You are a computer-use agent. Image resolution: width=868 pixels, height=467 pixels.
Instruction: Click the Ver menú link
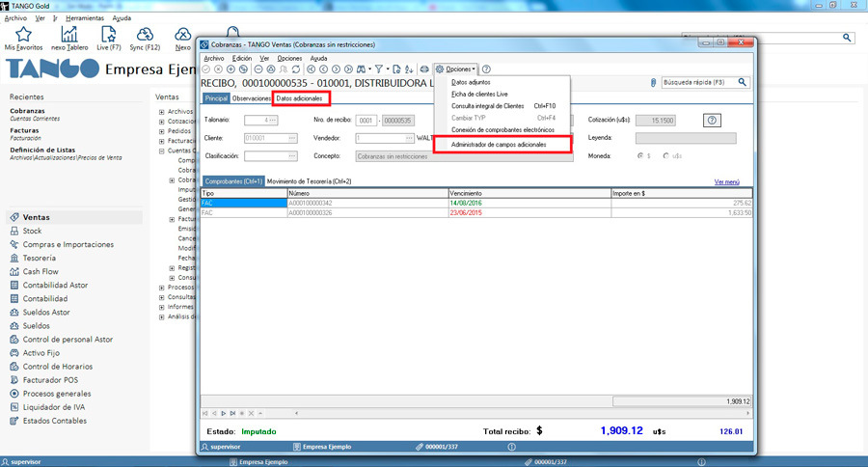(x=727, y=181)
